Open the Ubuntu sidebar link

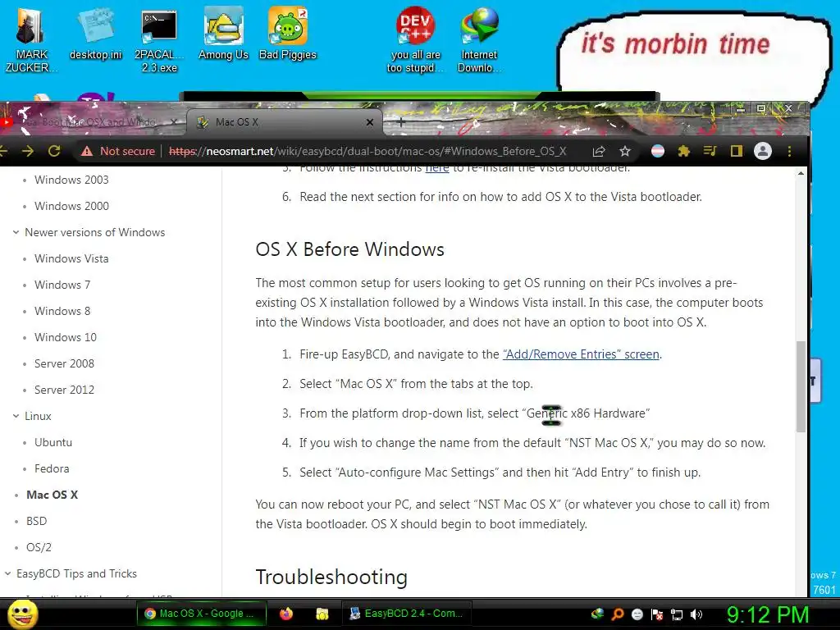pos(53,442)
